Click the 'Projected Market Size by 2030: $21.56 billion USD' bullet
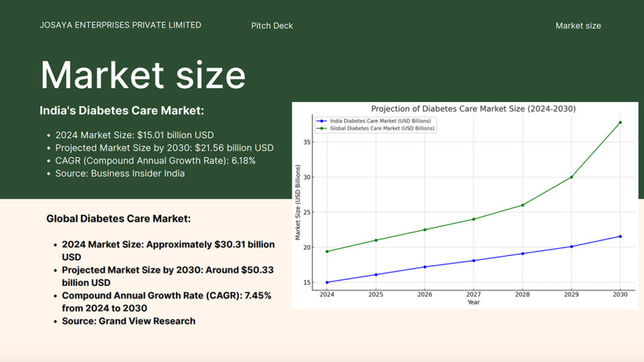644x362 pixels. 164,148
